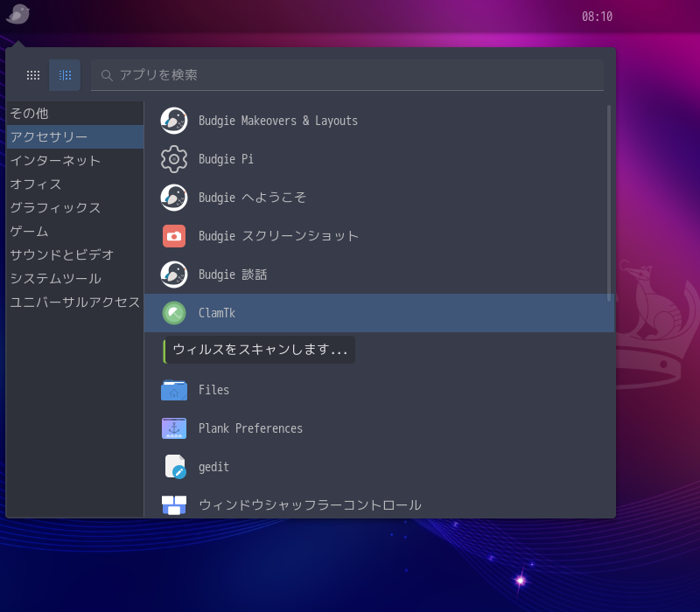
Task: Open the Files folder icon
Action: tap(174, 390)
